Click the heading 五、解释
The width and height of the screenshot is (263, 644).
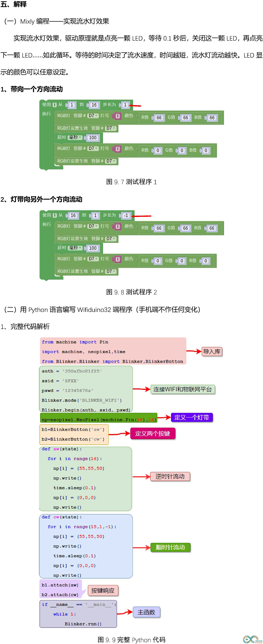click(13, 4)
